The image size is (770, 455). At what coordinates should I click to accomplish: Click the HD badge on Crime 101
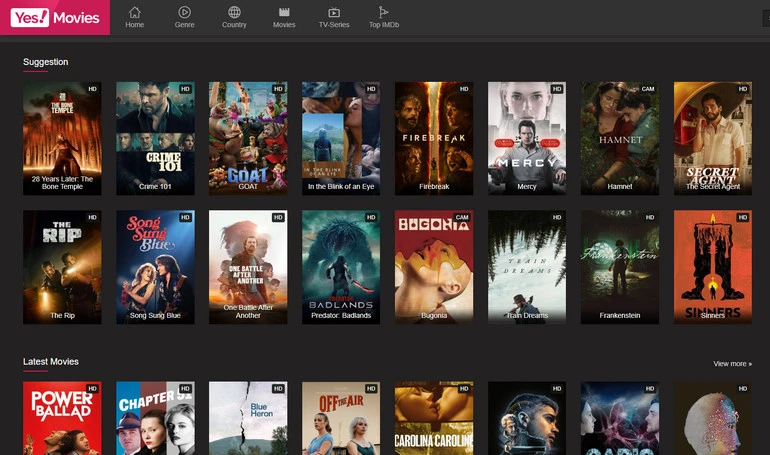click(185, 89)
